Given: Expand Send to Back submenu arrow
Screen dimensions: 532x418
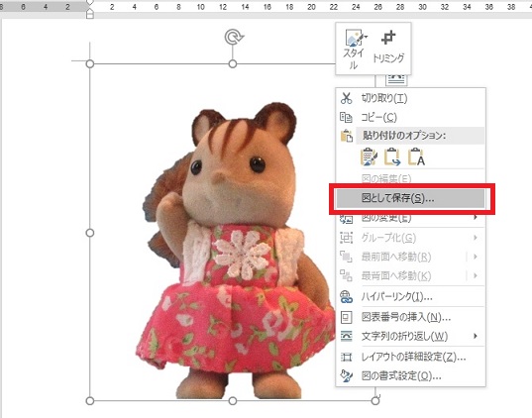Looking at the screenshot, I should (476, 275).
